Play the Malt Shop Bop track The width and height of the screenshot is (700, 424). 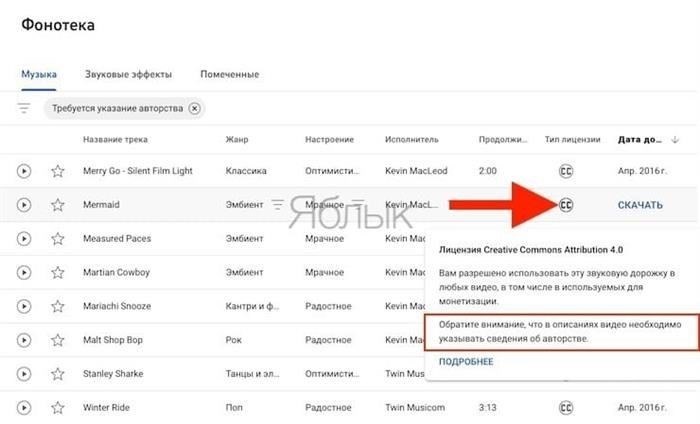coord(24,340)
